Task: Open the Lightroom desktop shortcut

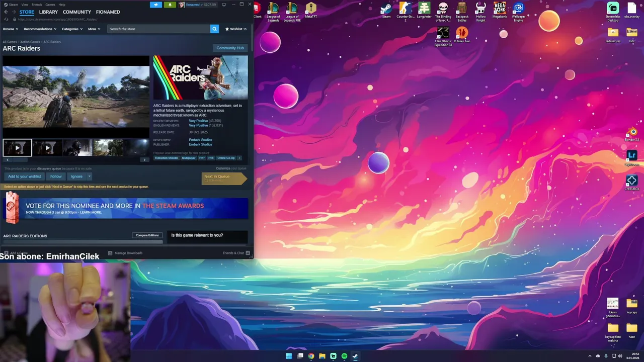Action: point(632,157)
